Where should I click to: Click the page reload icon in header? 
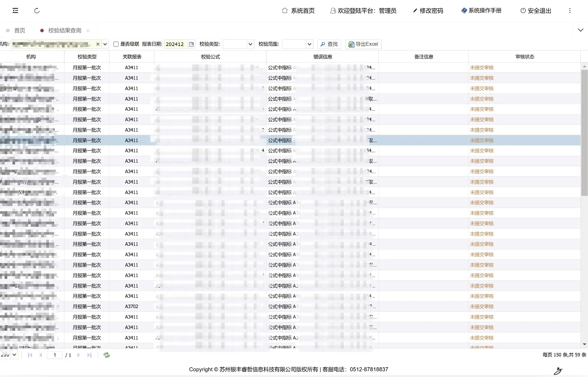coord(37,11)
